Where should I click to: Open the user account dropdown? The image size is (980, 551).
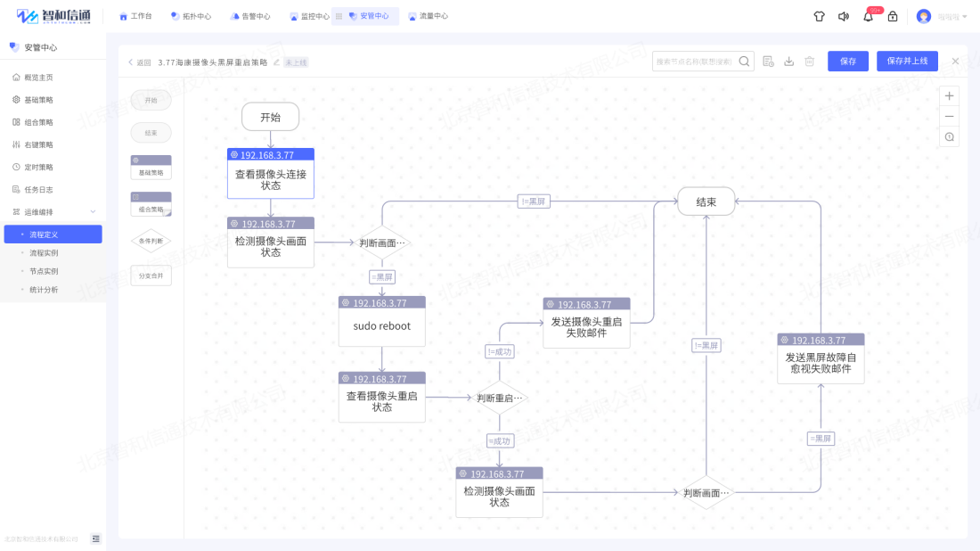point(943,16)
